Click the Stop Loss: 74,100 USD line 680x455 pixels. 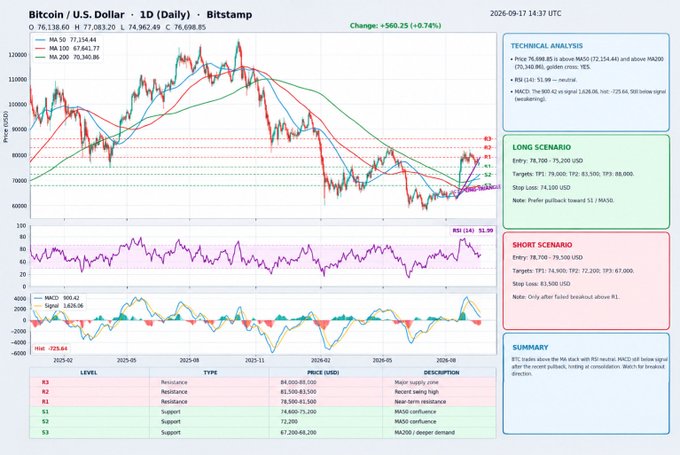[541, 188]
